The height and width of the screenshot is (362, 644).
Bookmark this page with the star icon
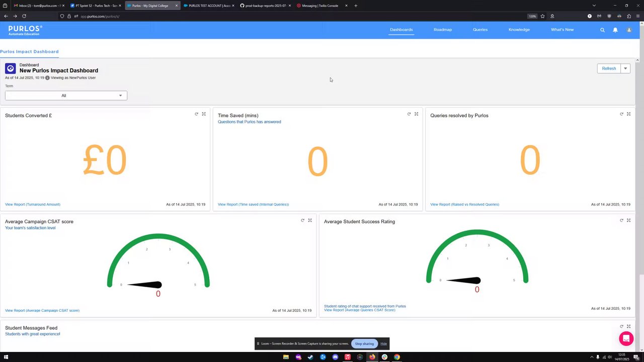542,16
